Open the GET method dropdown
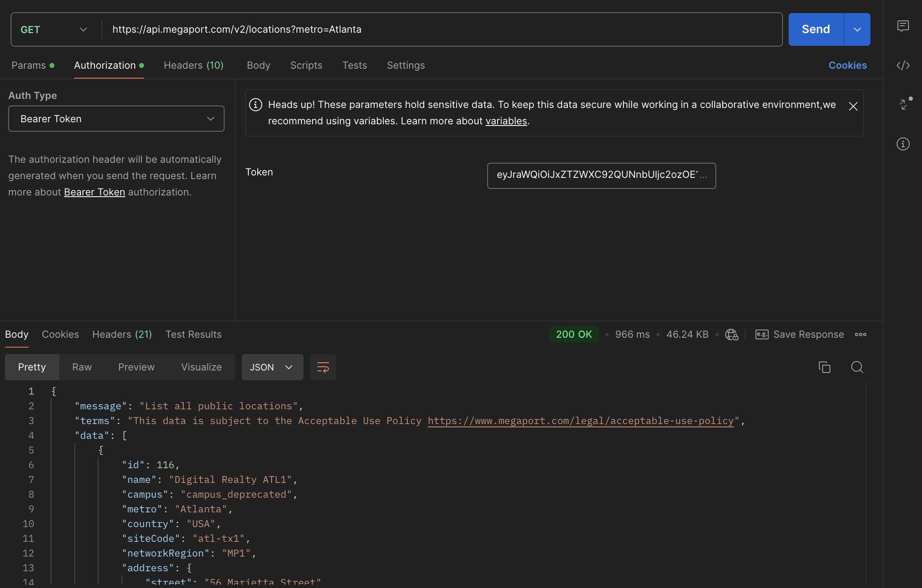 tap(54, 29)
